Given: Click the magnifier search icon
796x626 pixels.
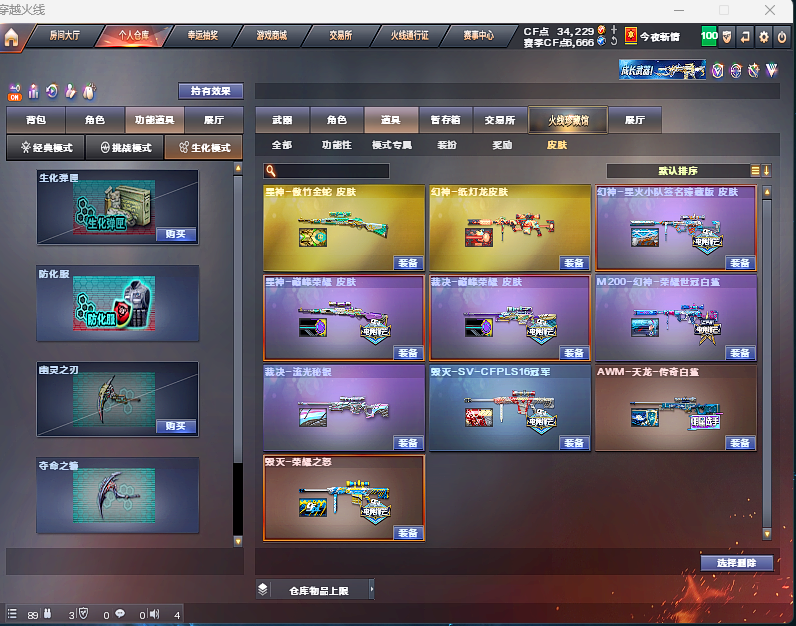Looking at the screenshot, I should click(271, 171).
